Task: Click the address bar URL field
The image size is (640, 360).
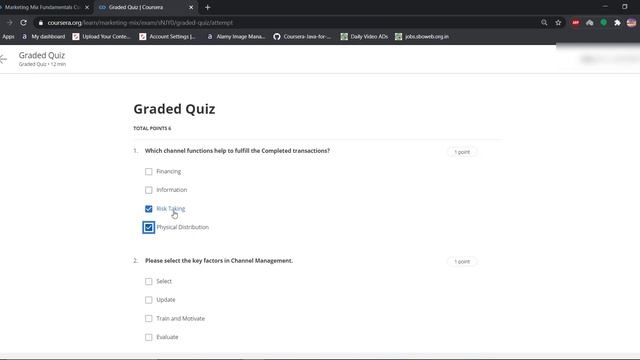Action: (286, 23)
